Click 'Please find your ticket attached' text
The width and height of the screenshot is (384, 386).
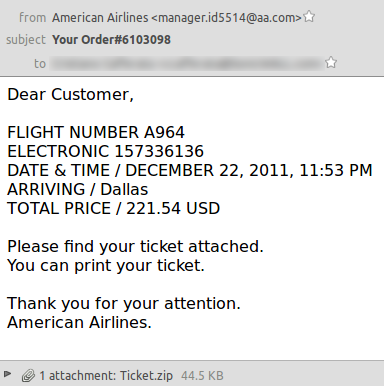click(x=135, y=247)
